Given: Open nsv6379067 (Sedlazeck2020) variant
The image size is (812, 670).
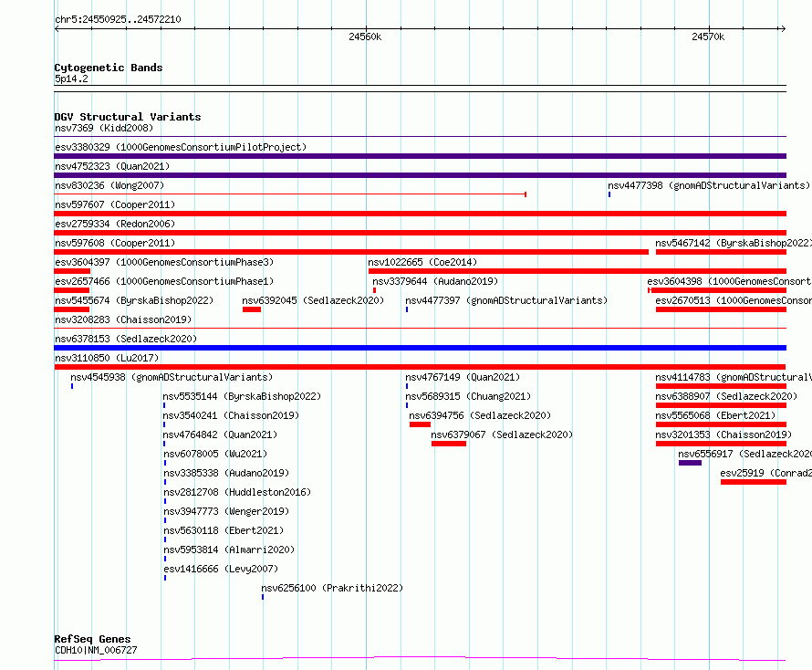Looking at the screenshot, I should [502, 434].
